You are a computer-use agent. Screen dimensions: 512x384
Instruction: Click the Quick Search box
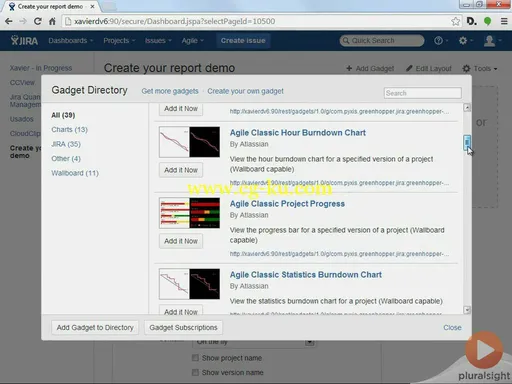coord(382,41)
